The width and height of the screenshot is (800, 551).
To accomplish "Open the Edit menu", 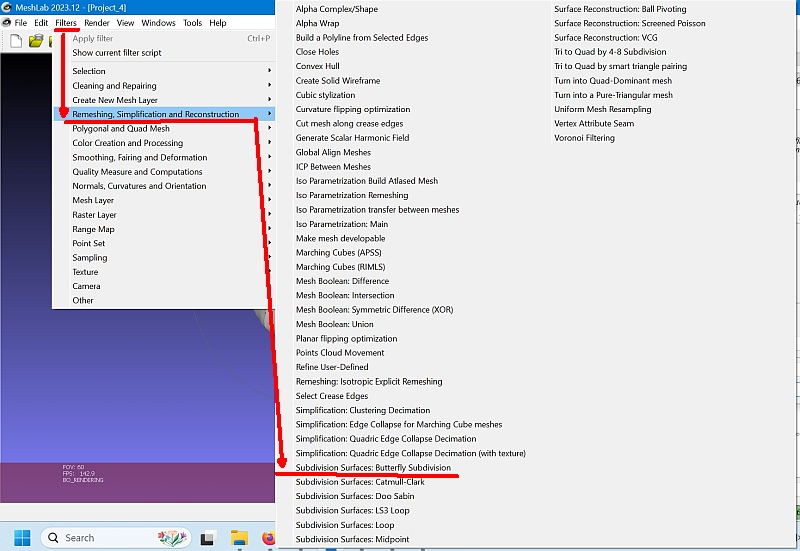I will click(x=41, y=23).
